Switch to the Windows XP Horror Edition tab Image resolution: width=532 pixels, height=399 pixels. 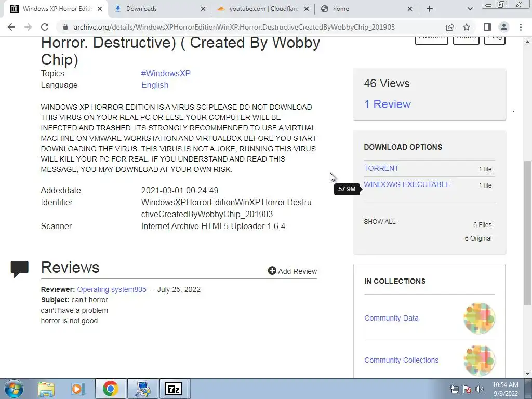[57, 9]
